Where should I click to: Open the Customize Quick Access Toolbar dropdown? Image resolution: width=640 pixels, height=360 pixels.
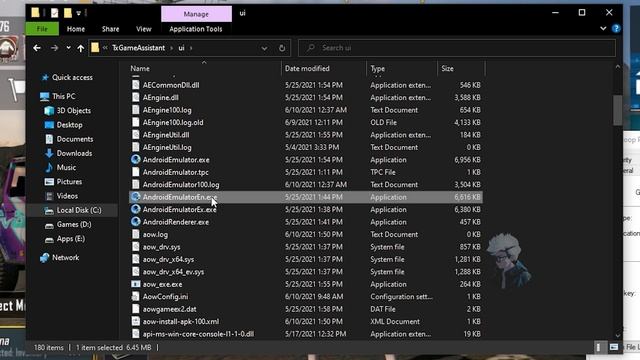pyautogui.click(x=78, y=13)
